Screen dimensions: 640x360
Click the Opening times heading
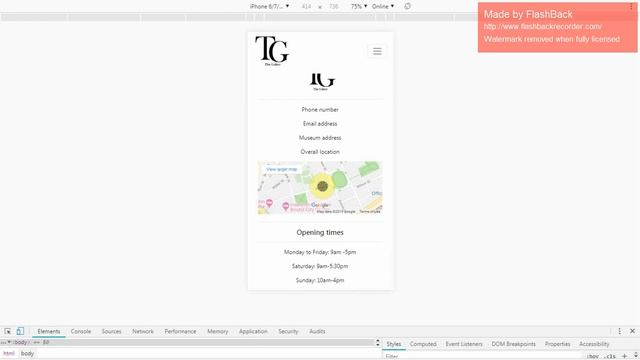pyautogui.click(x=320, y=232)
